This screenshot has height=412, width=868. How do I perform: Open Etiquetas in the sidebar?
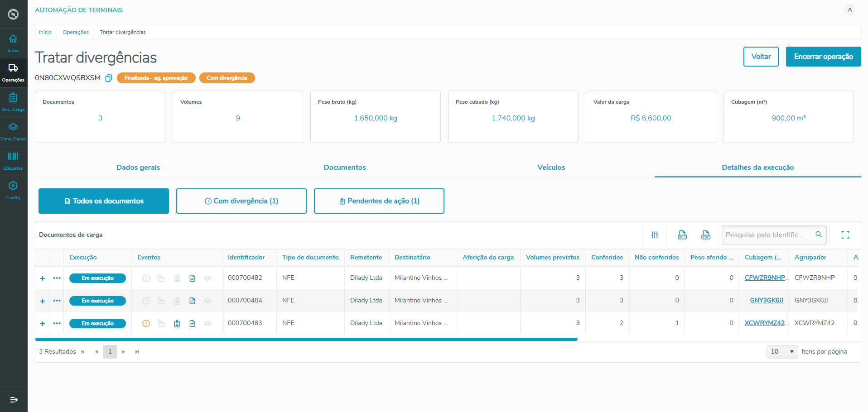click(x=13, y=161)
